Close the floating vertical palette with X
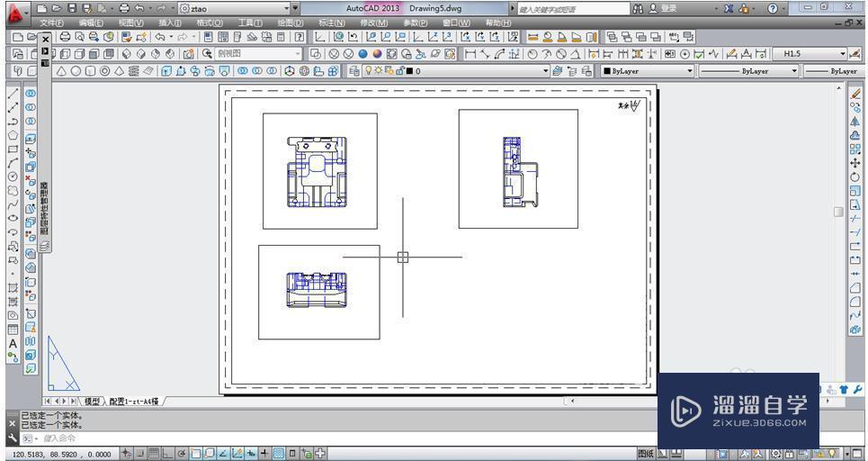The width and height of the screenshot is (868, 461). point(45,40)
